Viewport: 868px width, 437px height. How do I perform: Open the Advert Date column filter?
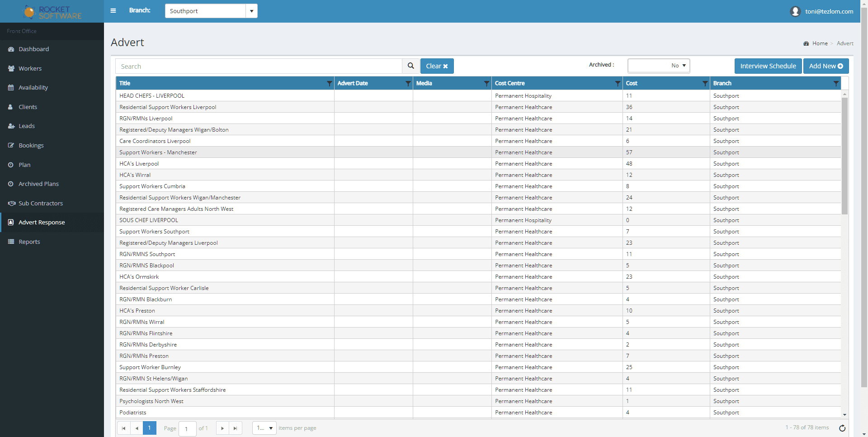pyautogui.click(x=408, y=83)
